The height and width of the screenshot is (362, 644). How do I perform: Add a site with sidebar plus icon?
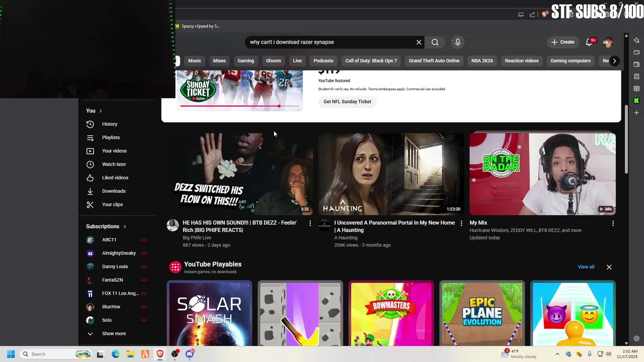coord(636,113)
